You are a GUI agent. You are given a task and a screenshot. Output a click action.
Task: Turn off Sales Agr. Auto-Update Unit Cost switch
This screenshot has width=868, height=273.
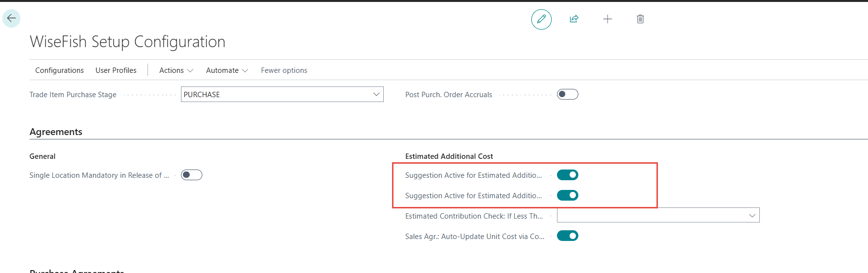567,236
